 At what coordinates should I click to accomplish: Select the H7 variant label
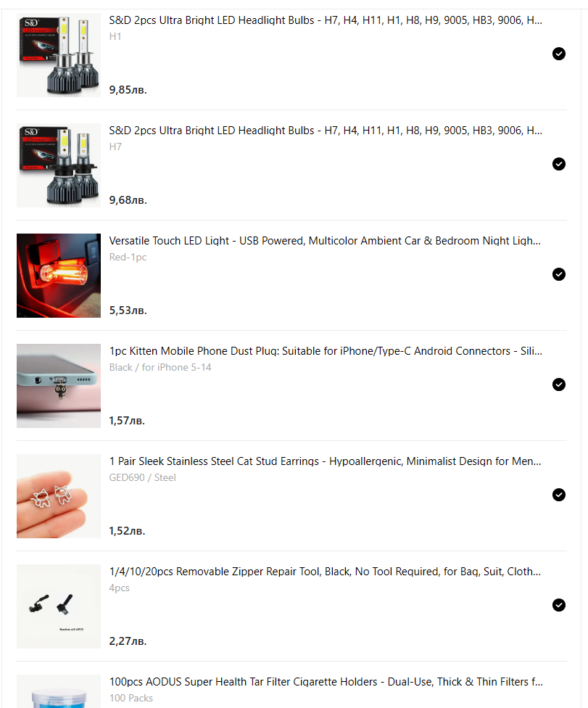pyautogui.click(x=115, y=147)
